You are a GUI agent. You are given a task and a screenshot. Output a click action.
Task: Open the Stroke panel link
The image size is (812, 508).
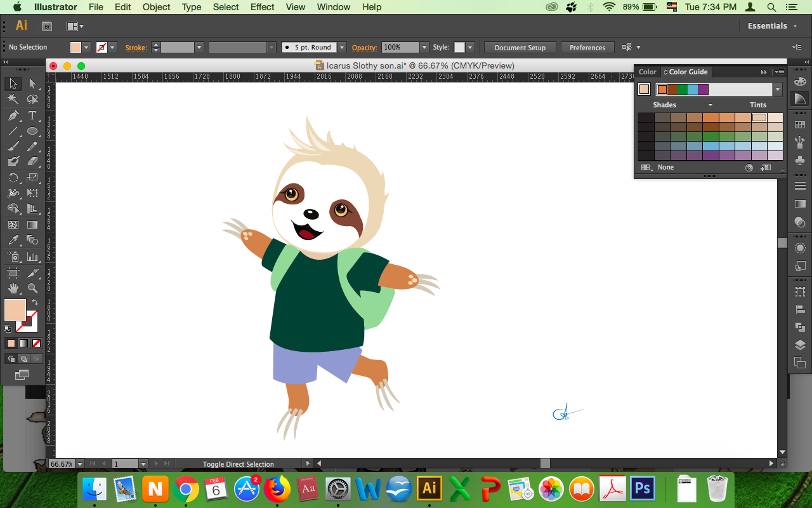tap(136, 48)
